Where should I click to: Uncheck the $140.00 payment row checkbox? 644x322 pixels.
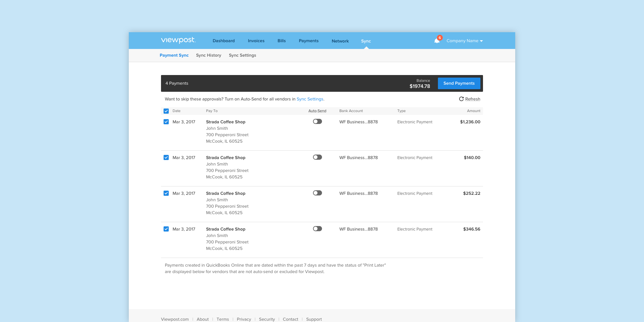click(166, 157)
